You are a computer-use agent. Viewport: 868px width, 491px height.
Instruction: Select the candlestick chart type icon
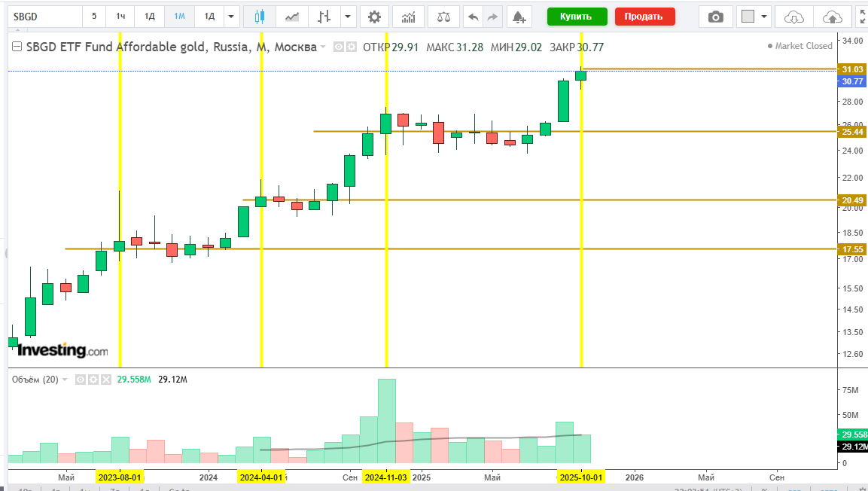point(259,17)
